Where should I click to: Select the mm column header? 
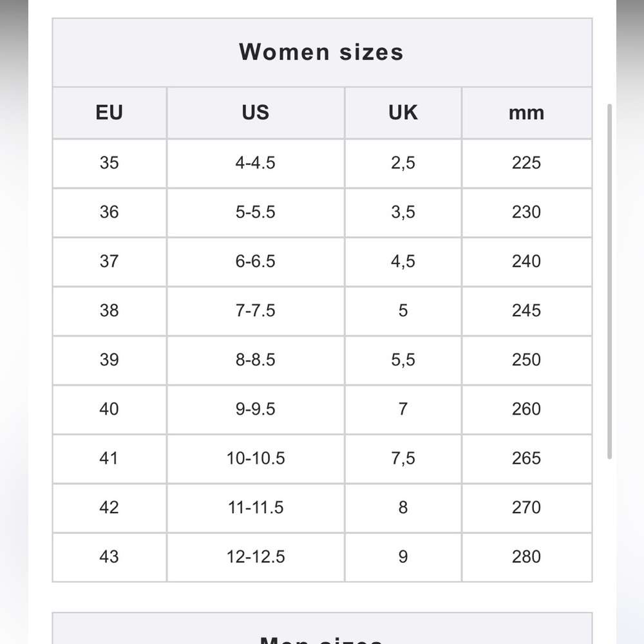pyautogui.click(x=527, y=113)
